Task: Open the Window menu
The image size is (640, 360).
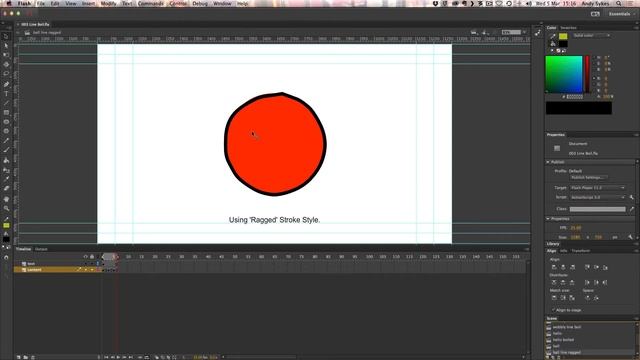Action: coord(222,3)
